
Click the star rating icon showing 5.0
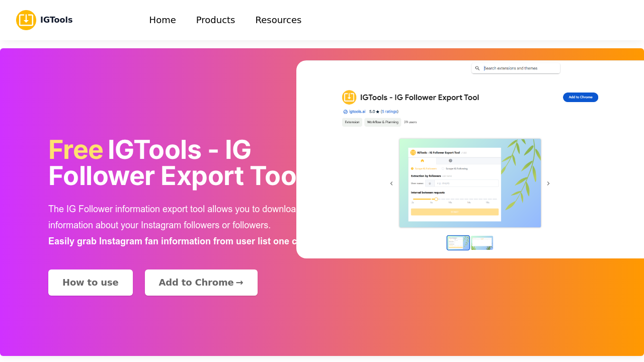(378, 112)
